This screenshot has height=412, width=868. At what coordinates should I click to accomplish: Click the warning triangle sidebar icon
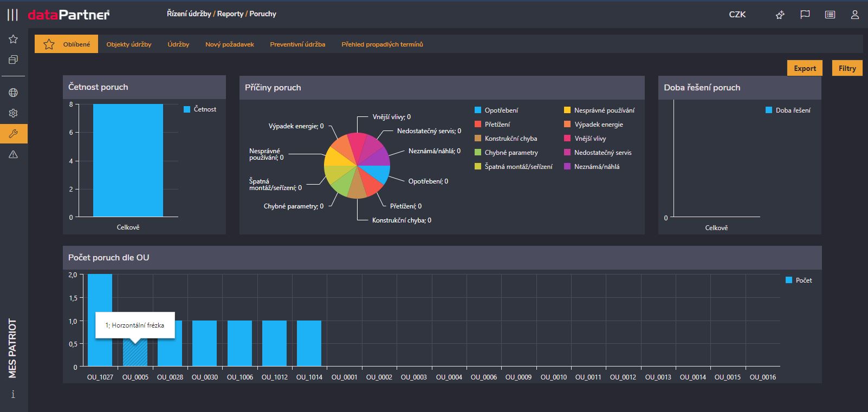[14, 154]
